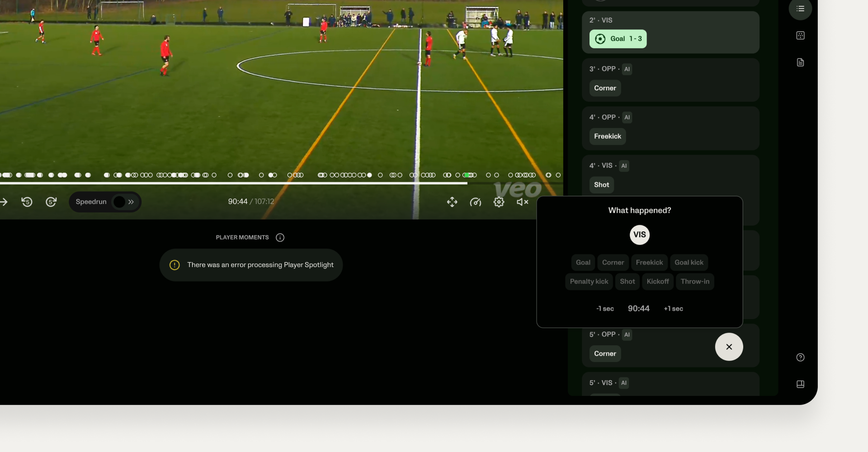Open the 5' OPP Corner event
The image size is (868, 452).
(605, 354)
